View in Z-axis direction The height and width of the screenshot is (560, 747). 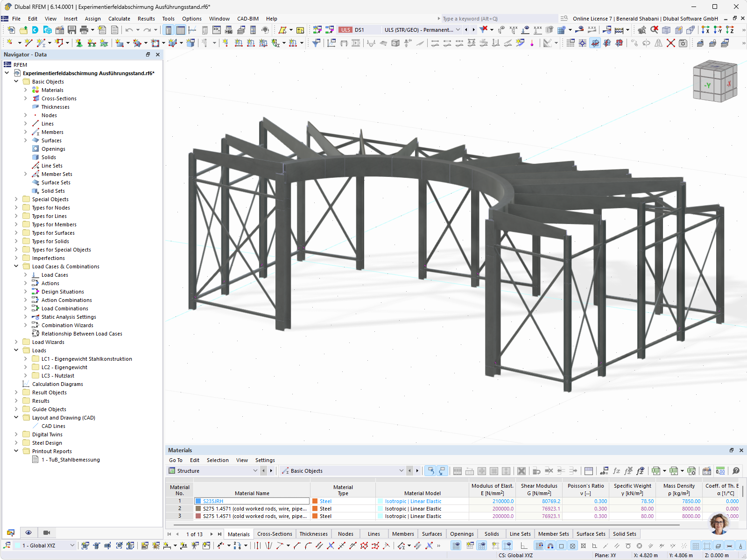tap(730, 30)
